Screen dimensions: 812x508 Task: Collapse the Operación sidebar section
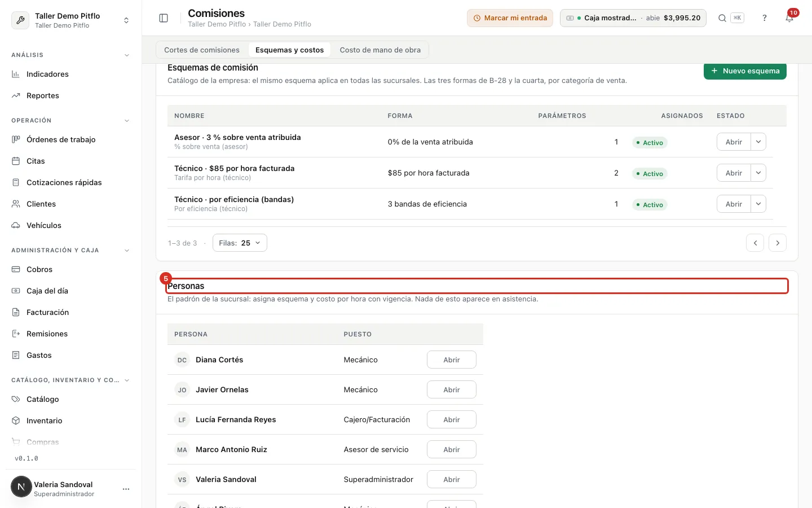[126, 121]
